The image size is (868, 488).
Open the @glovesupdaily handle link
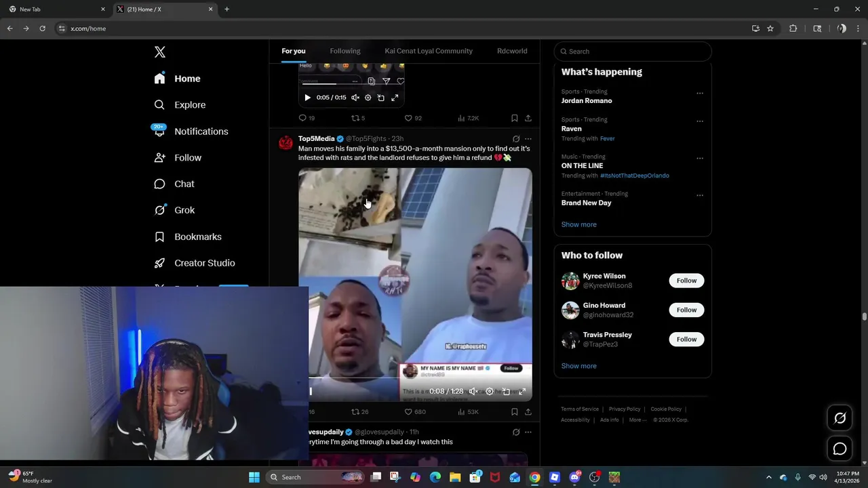coord(380,432)
